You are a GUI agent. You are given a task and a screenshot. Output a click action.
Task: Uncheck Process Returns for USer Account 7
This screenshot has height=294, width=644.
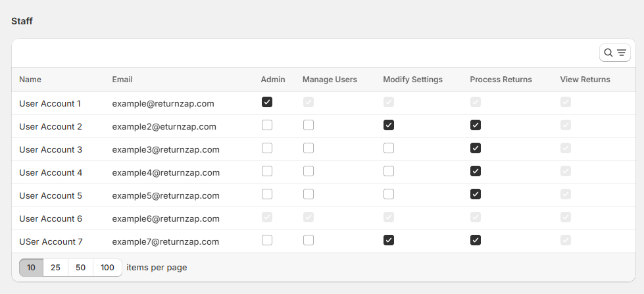click(476, 240)
